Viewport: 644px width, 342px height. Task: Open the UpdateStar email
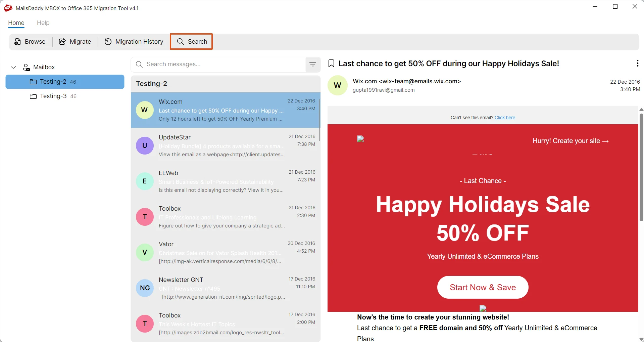tap(226, 145)
